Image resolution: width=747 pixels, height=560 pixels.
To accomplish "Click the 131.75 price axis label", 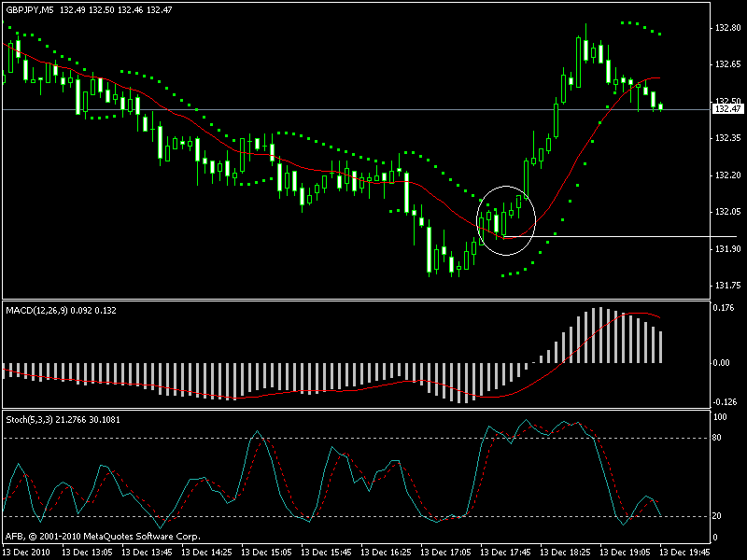I will coord(726,286).
